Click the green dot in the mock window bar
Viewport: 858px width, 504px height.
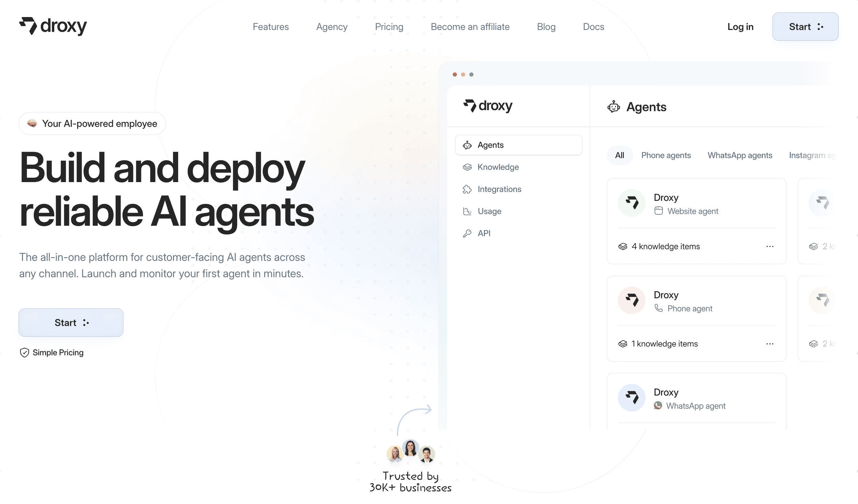[x=471, y=74]
